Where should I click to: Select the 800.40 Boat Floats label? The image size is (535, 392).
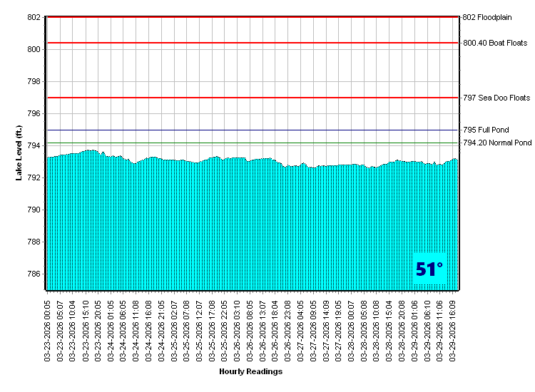[495, 43]
